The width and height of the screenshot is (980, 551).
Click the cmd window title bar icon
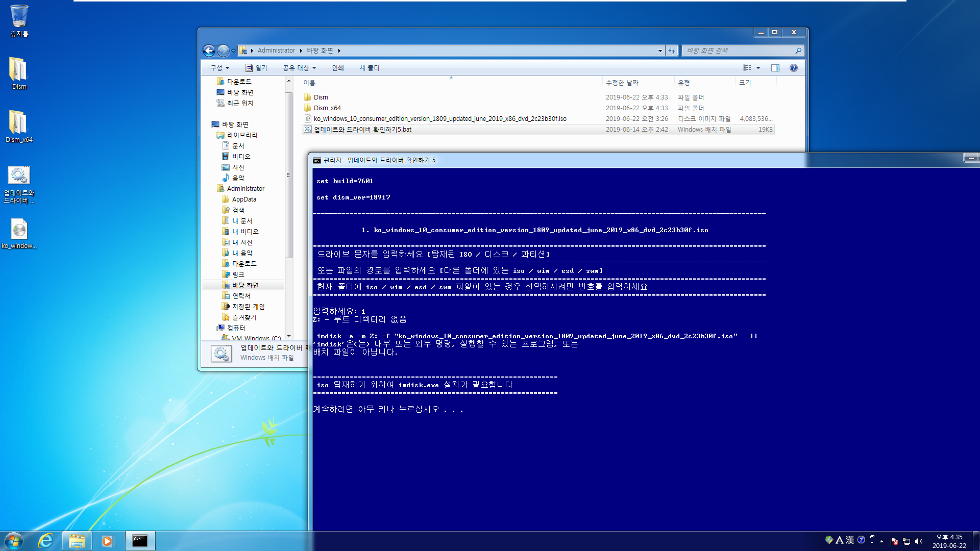[x=317, y=160]
